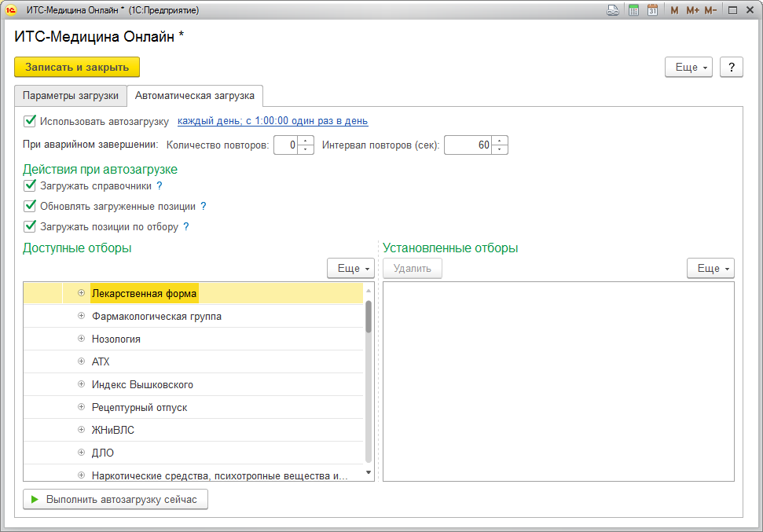Image resolution: width=763 pixels, height=532 pixels.
Task: Toggle Использовать автозагрузку checkbox
Action: click(x=30, y=121)
